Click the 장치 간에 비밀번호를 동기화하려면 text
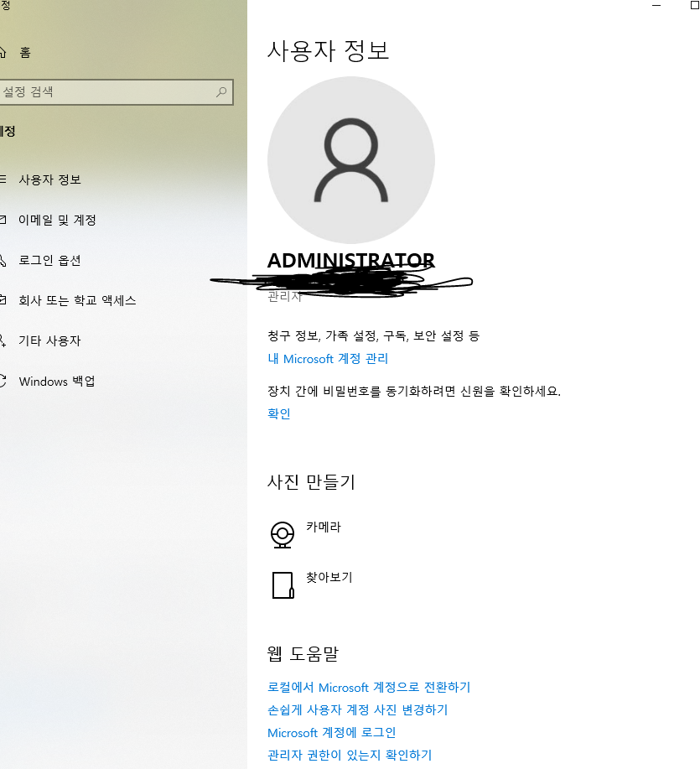 414,391
